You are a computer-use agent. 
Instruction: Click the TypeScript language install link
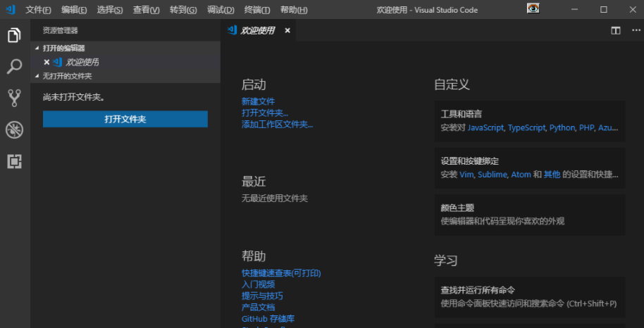(x=526, y=127)
